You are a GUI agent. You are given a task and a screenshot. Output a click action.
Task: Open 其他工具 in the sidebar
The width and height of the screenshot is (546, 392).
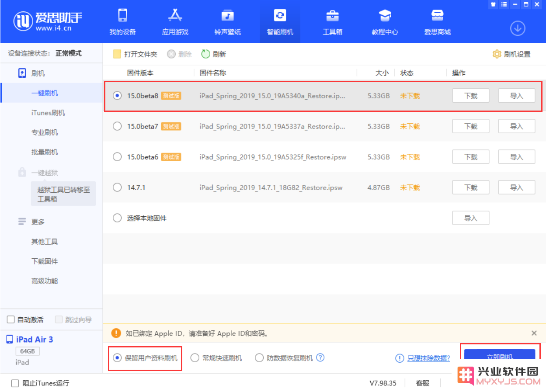point(45,242)
